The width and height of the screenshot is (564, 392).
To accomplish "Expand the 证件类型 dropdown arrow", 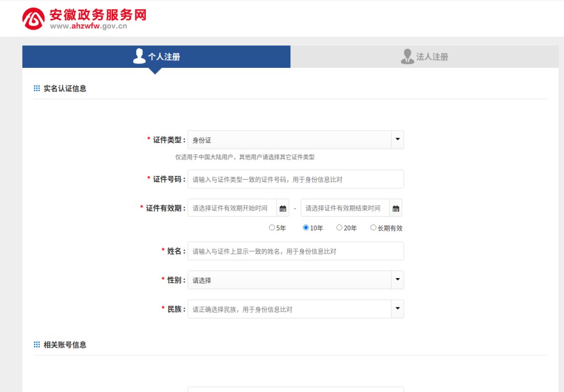I will click(397, 140).
